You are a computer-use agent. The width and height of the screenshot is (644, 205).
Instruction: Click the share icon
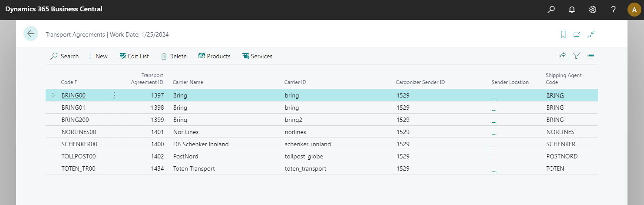click(562, 56)
